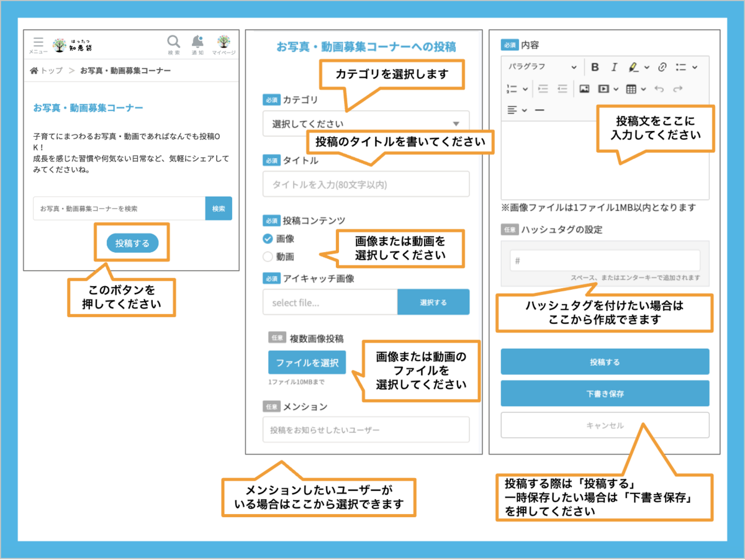Open マイページ avatar icon

[223, 43]
